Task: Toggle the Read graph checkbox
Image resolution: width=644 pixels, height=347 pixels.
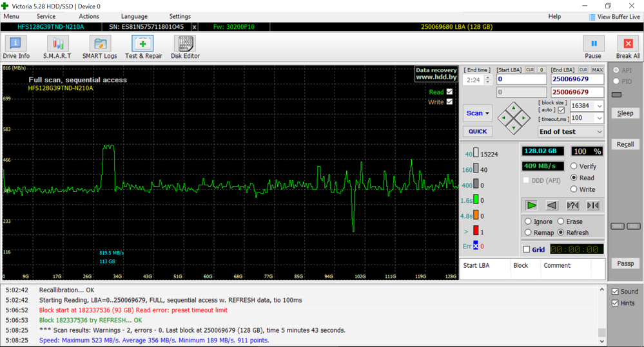Action: tap(449, 92)
